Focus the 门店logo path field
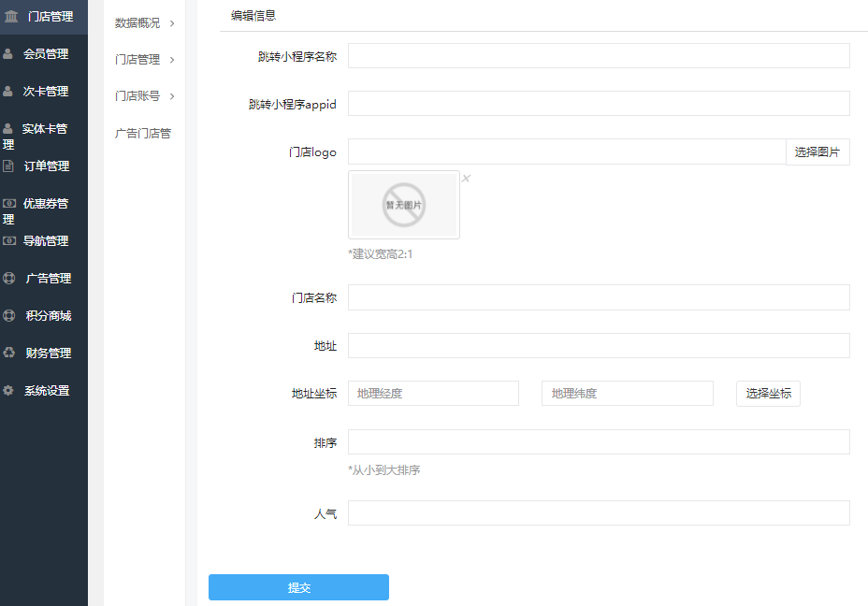The width and height of the screenshot is (868, 606). coord(567,151)
